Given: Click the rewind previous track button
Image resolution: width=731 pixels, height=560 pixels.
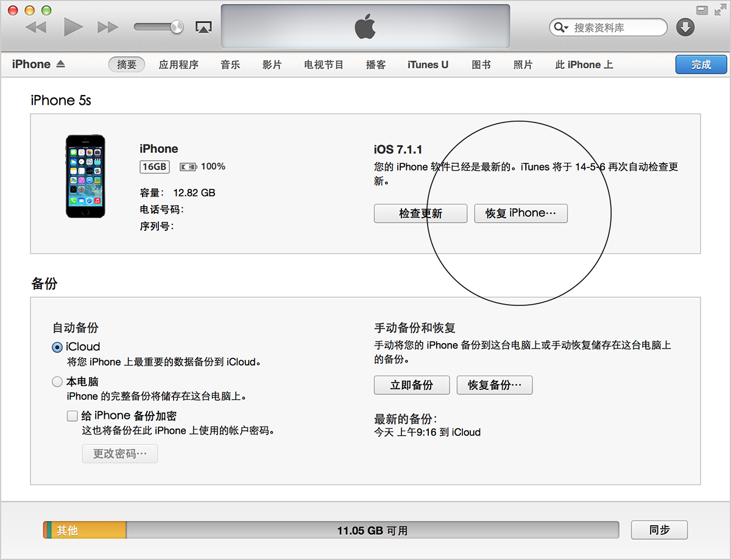Looking at the screenshot, I should [36, 27].
